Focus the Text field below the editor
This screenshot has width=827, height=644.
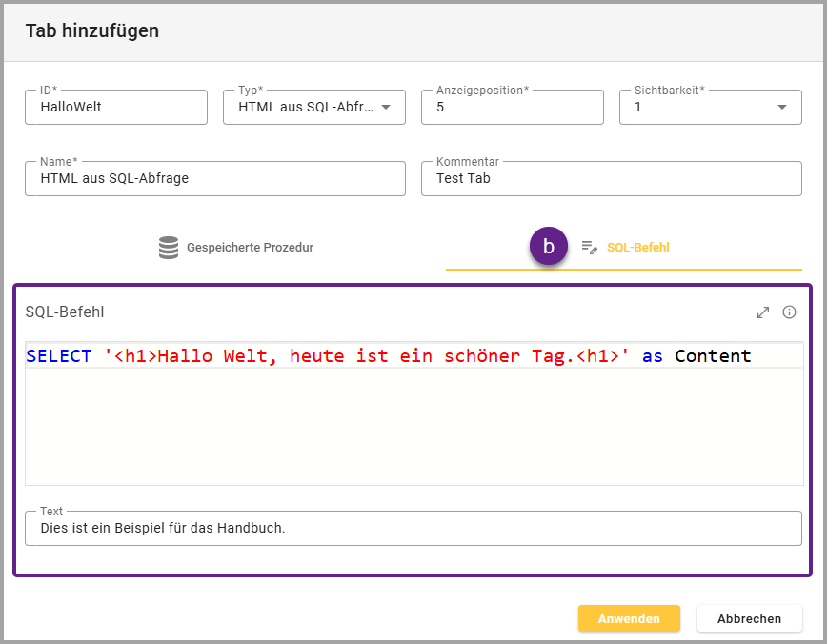[413, 528]
